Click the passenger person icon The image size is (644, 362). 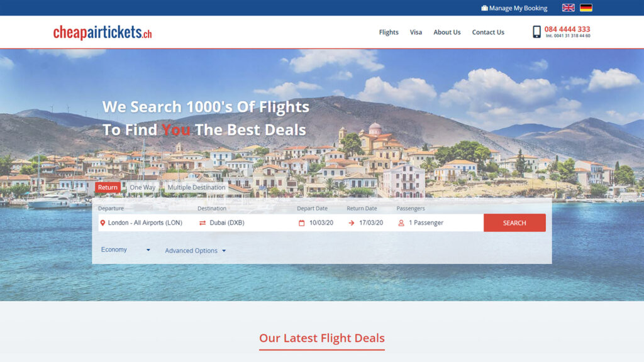pyautogui.click(x=401, y=223)
